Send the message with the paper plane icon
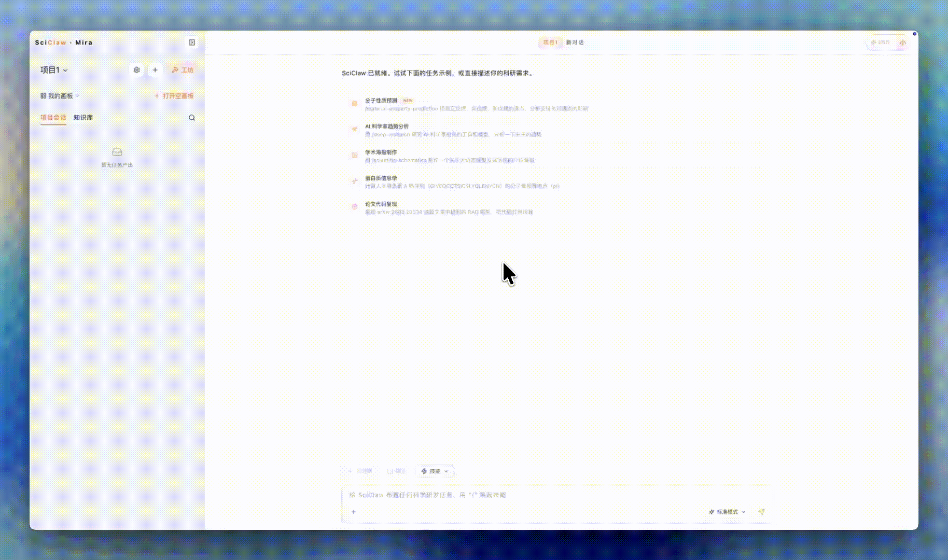The width and height of the screenshot is (948, 560). coord(761,512)
